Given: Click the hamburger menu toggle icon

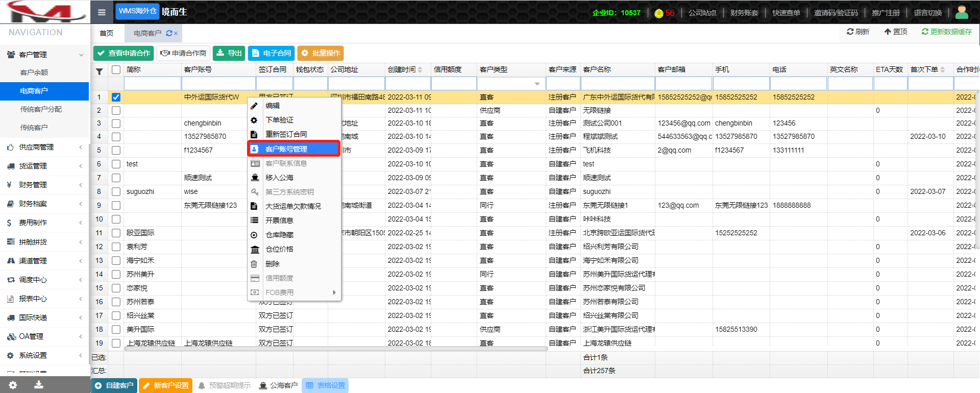Looking at the screenshot, I should tap(102, 12).
